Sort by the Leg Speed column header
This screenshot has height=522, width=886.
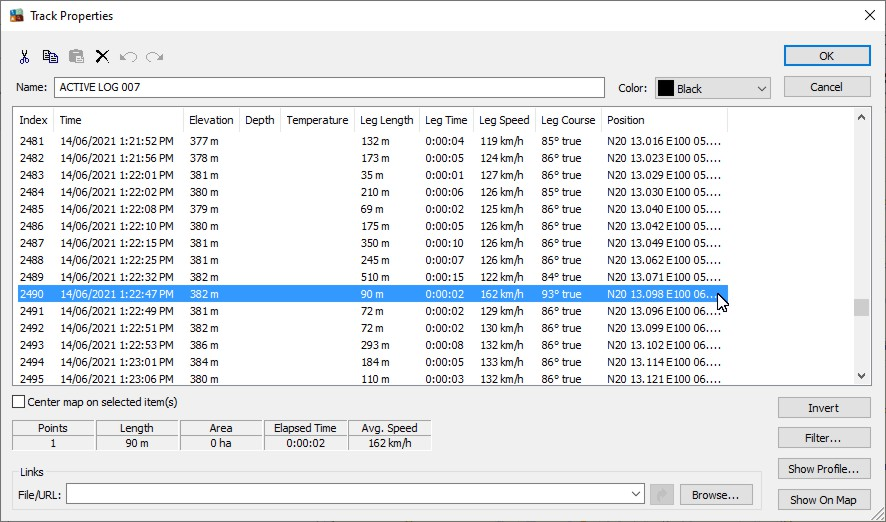point(504,120)
